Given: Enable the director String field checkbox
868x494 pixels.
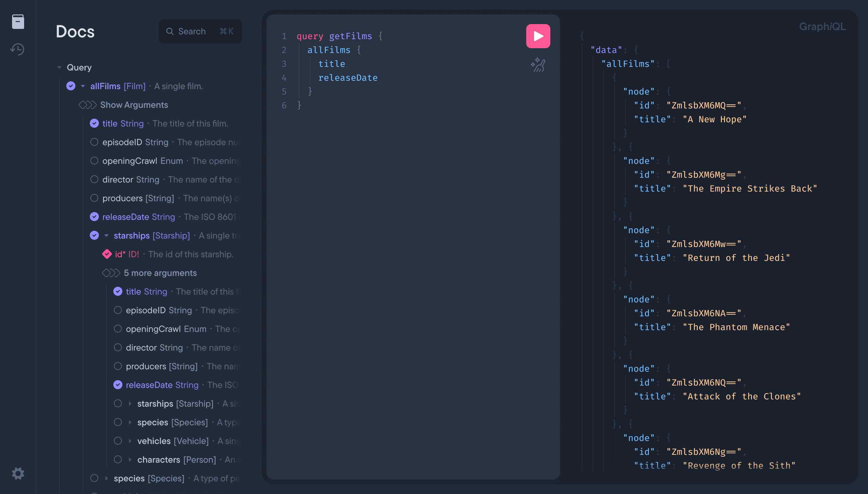Looking at the screenshot, I should coord(94,180).
